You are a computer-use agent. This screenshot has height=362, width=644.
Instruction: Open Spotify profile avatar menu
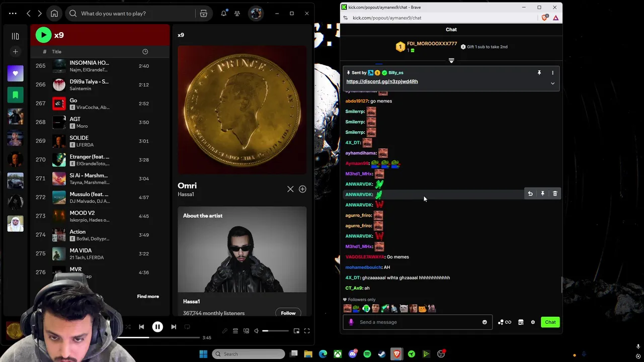coord(256,14)
